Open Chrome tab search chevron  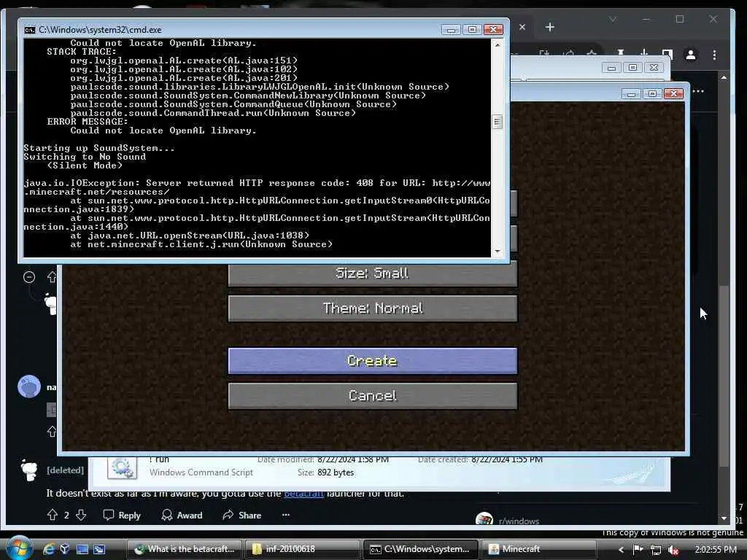tap(613, 20)
